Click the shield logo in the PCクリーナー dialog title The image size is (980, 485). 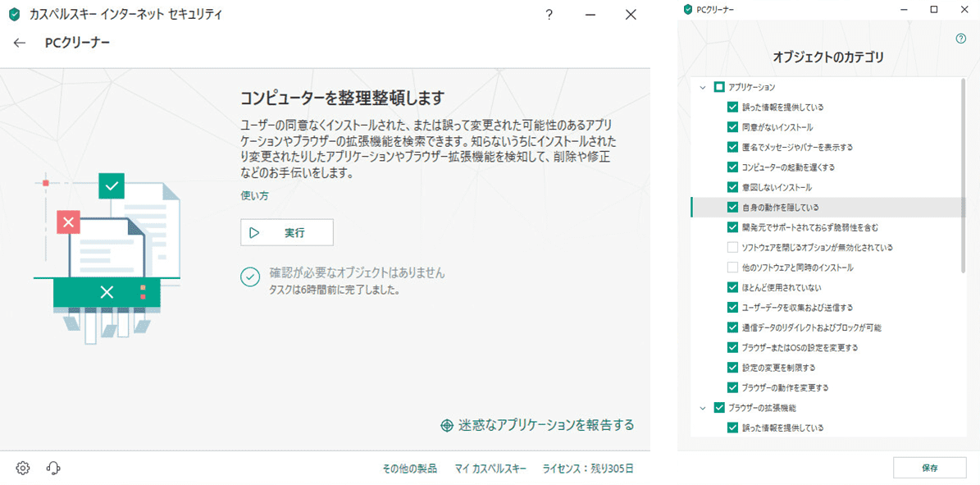coord(688,9)
